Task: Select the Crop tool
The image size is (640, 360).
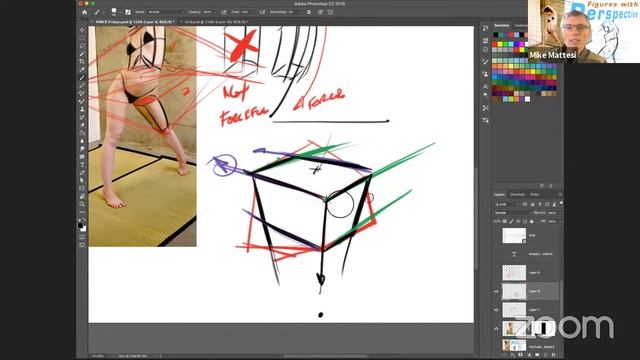Action: point(82,61)
